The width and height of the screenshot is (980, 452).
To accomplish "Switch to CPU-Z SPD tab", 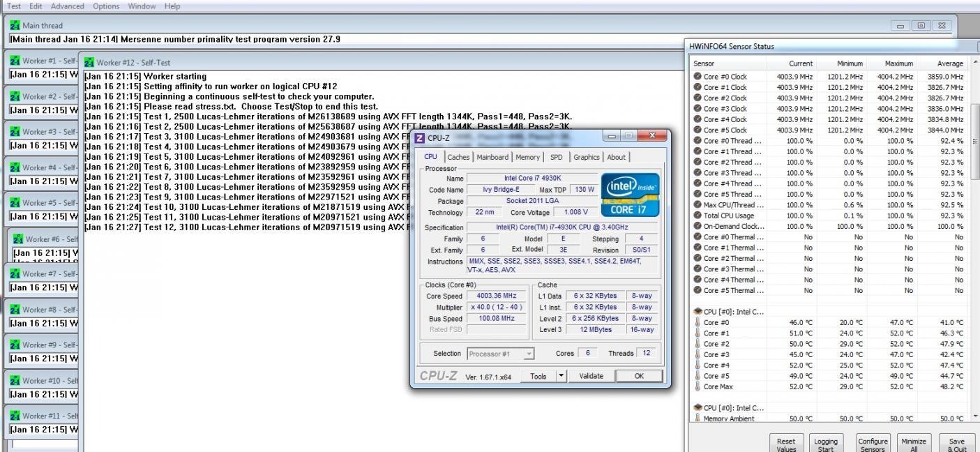I will pos(556,157).
